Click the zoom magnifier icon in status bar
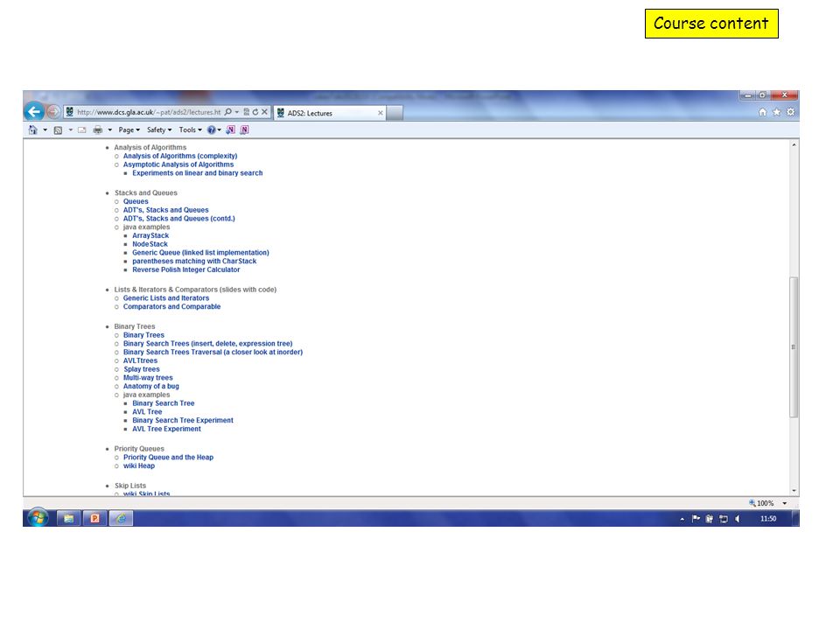Screen dimensions: 840x630 [752, 503]
